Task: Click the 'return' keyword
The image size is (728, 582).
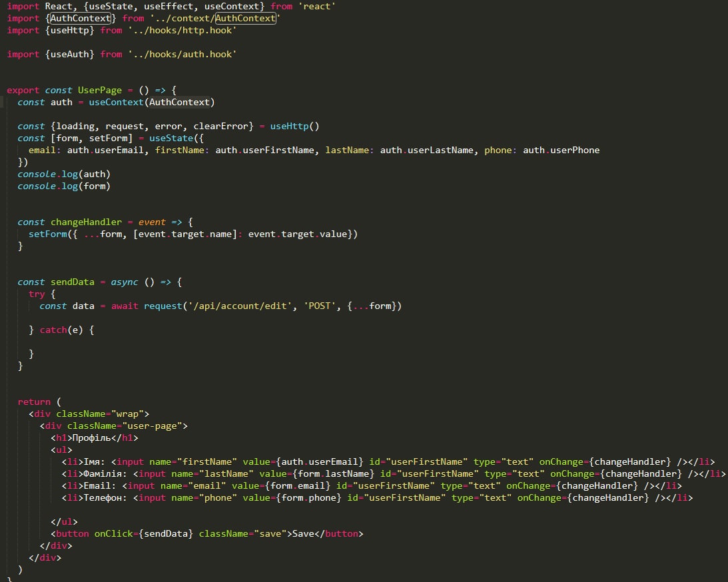Action: [34, 402]
